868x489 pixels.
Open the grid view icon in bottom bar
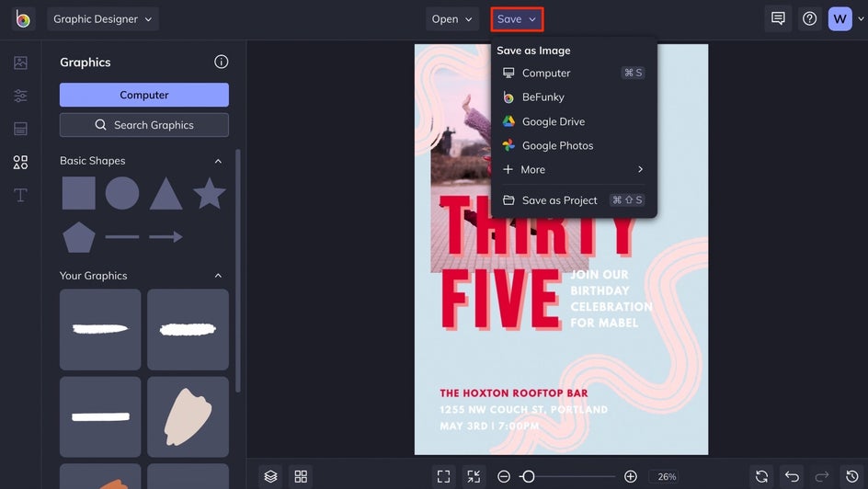(x=301, y=476)
